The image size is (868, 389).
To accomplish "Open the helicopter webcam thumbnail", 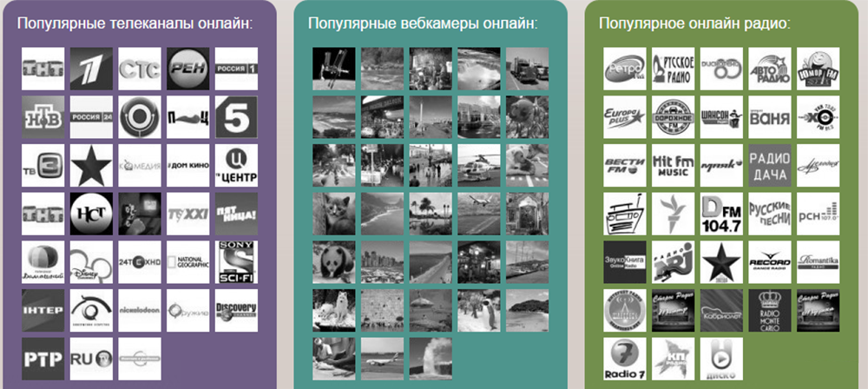I will (479, 165).
